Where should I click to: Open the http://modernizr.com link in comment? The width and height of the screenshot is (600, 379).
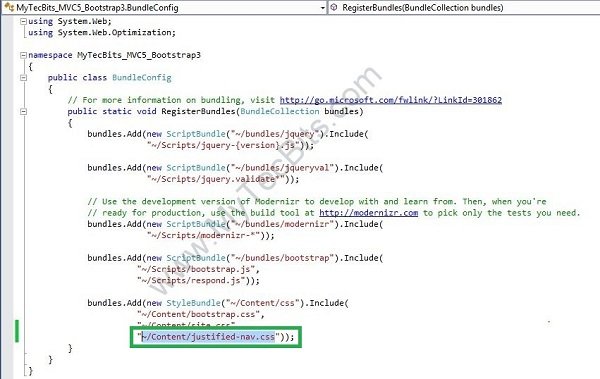click(x=368, y=212)
